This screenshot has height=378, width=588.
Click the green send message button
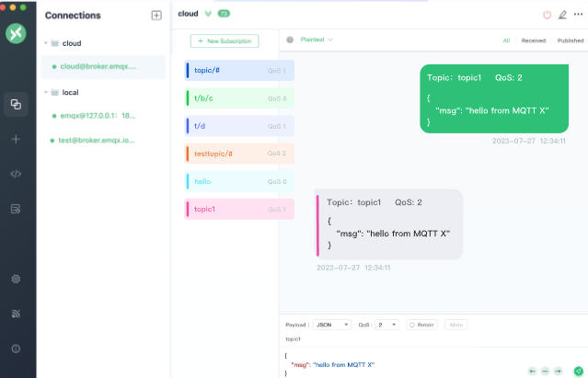[x=579, y=371]
